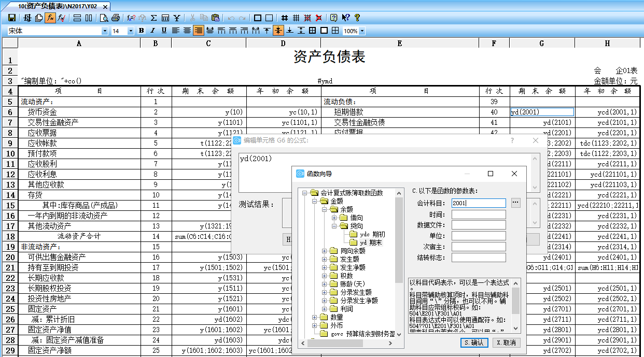644x357 pixels.
Task: Click the Σ sum function icon
Action: tap(154, 17)
